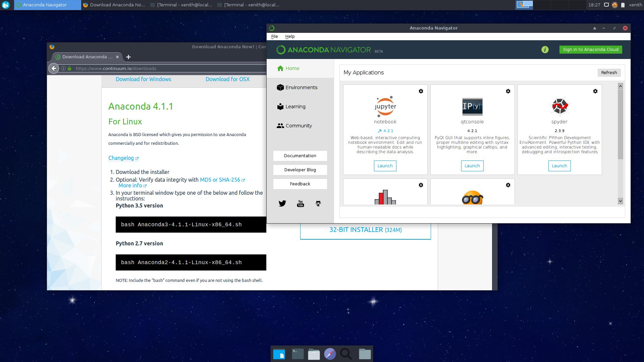Click the applications list scrollbar up arrow
The image size is (644, 362).
(620, 86)
